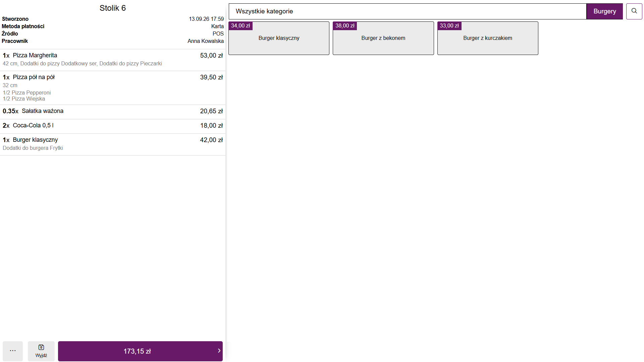This screenshot has height=362, width=644.
Task: Open the Pizza pół na pół order line
Action: (113, 88)
